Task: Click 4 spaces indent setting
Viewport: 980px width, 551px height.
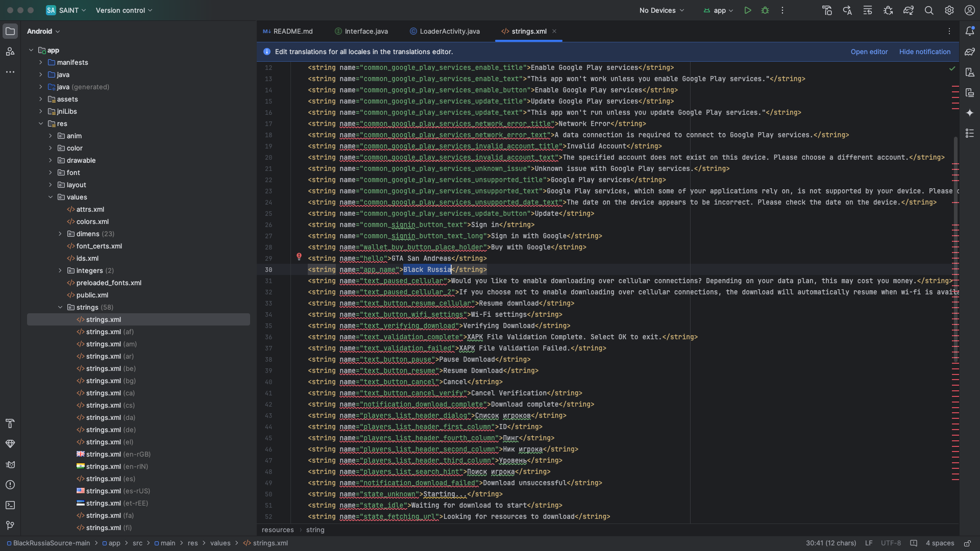Action: point(940,543)
